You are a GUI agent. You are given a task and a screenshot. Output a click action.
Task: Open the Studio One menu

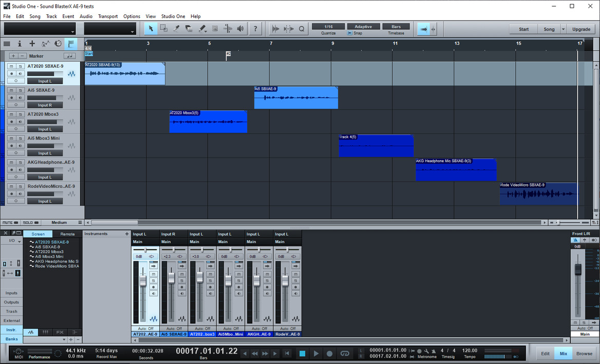click(173, 16)
